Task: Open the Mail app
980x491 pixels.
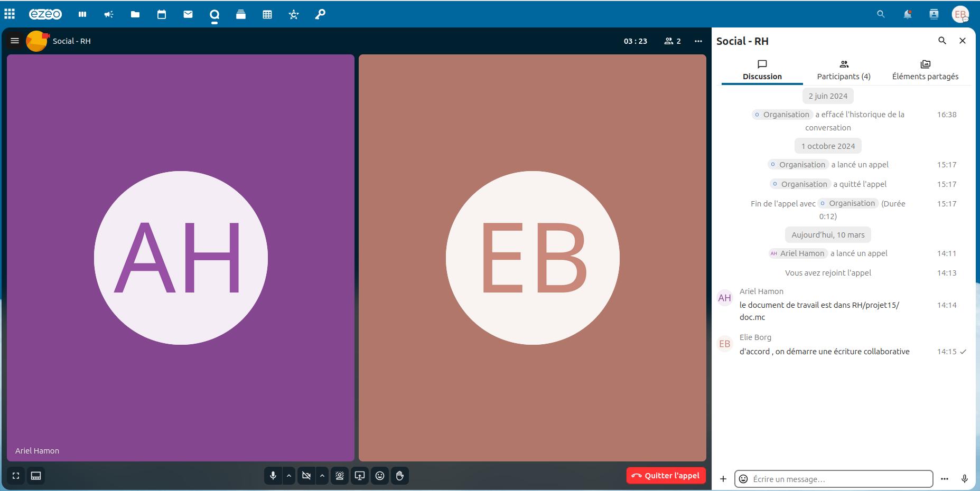Action: [x=188, y=14]
